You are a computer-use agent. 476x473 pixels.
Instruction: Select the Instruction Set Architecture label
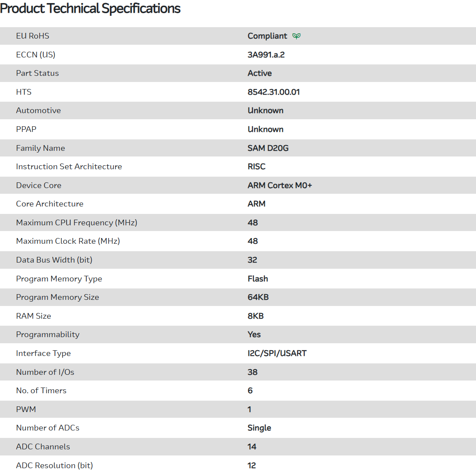tap(69, 167)
